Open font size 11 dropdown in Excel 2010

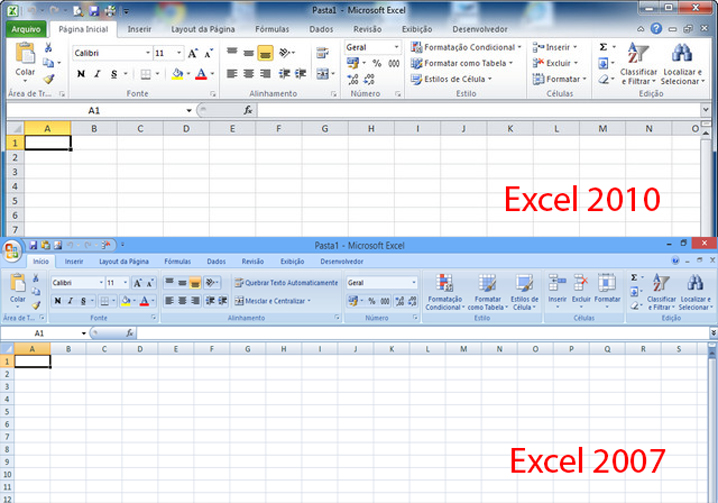(x=179, y=53)
